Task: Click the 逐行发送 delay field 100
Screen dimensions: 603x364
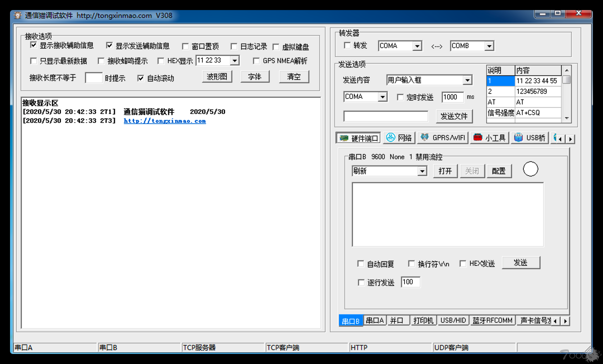Action: tap(410, 282)
